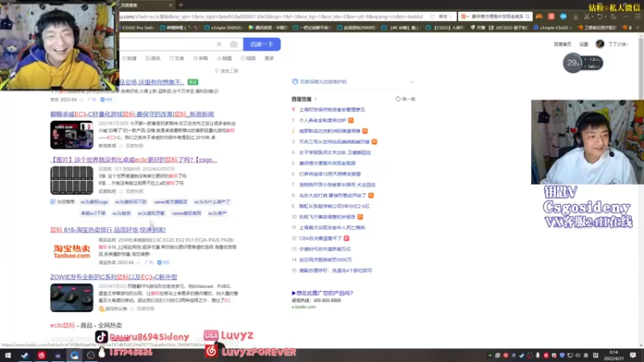Click the EC3-C news result thumbnail
The height and width of the screenshot is (362, 644).
tap(72, 134)
